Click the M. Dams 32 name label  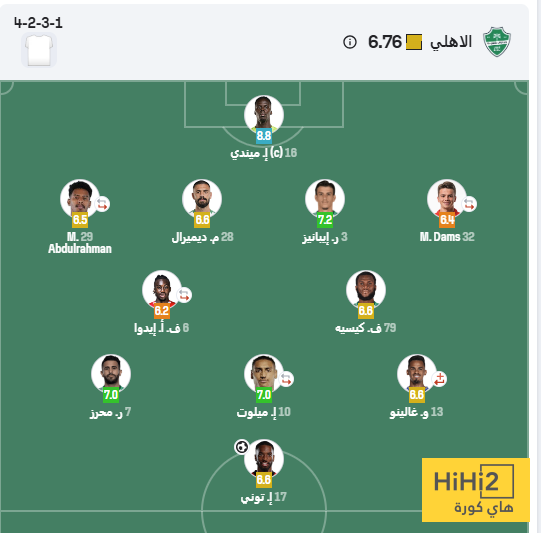[x=447, y=237]
